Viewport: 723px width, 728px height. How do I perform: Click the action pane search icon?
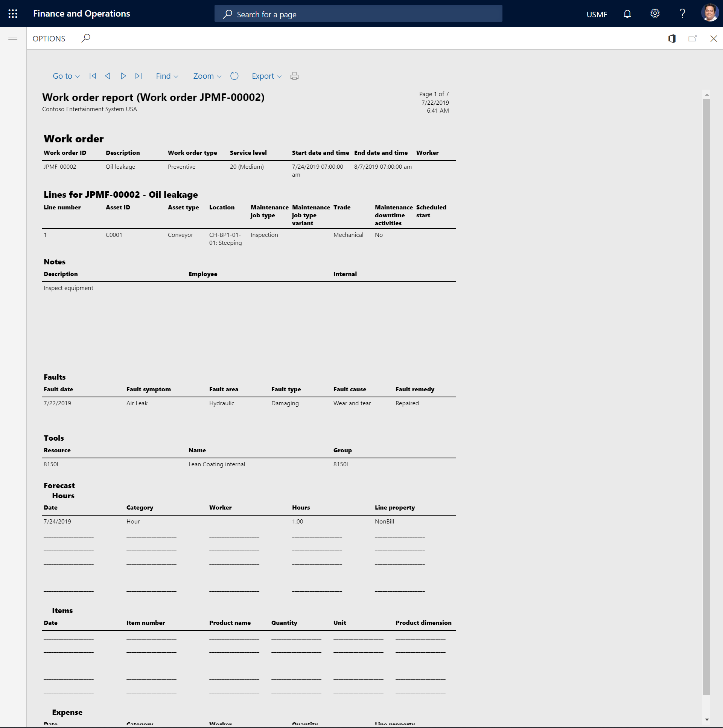tap(86, 38)
